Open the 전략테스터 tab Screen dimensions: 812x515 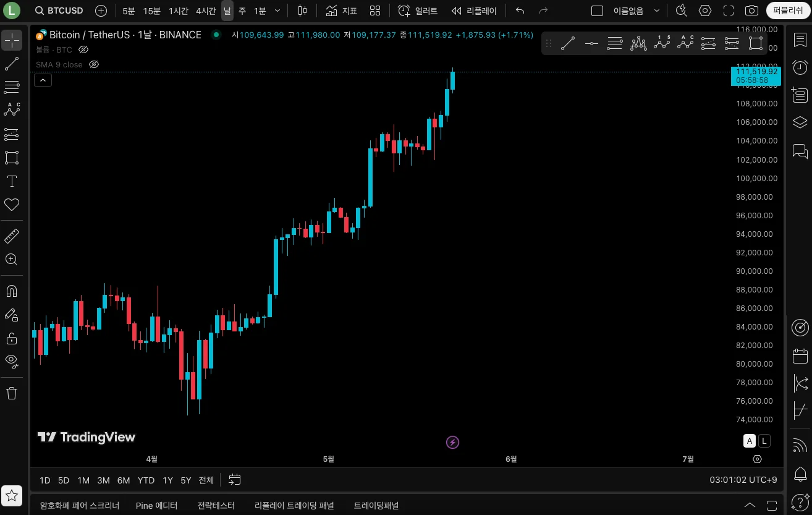point(216,505)
